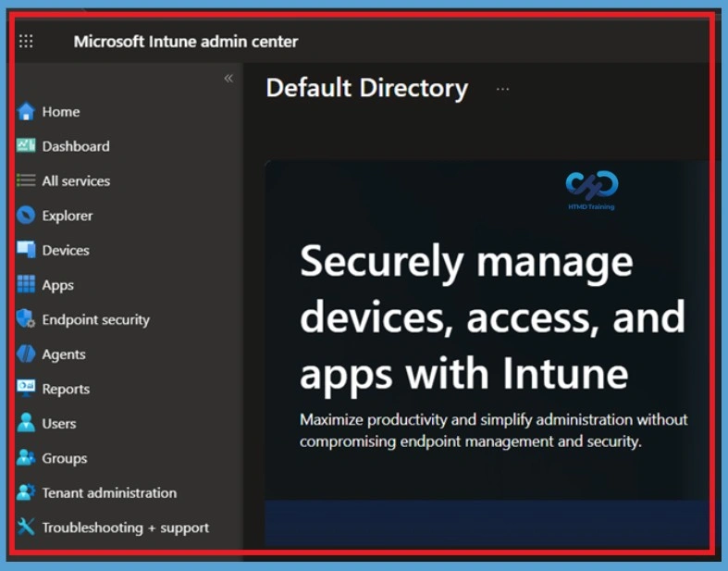Click the Endpoint security shield icon
728x571 pixels.
[26, 319]
